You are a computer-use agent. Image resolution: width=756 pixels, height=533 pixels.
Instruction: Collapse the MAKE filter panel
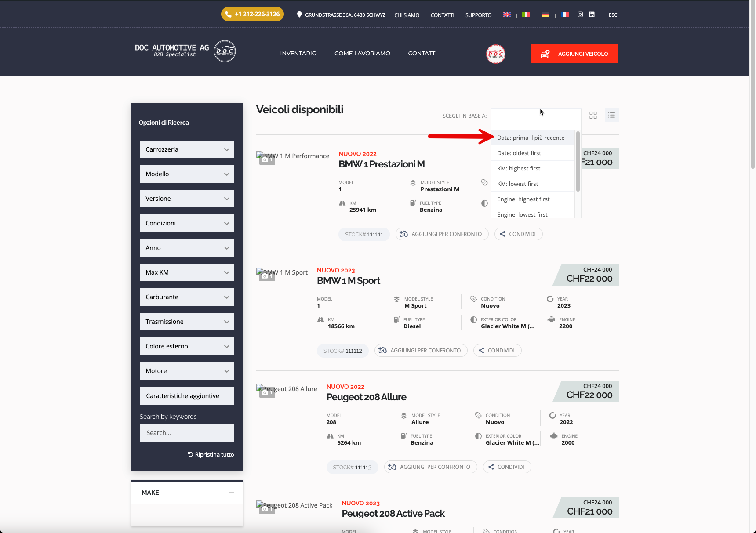point(232,493)
